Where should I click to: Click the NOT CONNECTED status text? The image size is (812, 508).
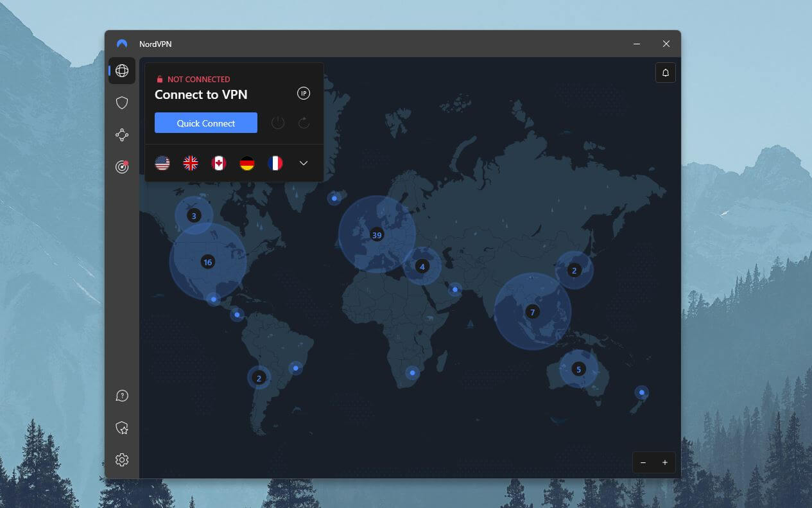[x=198, y=80]
